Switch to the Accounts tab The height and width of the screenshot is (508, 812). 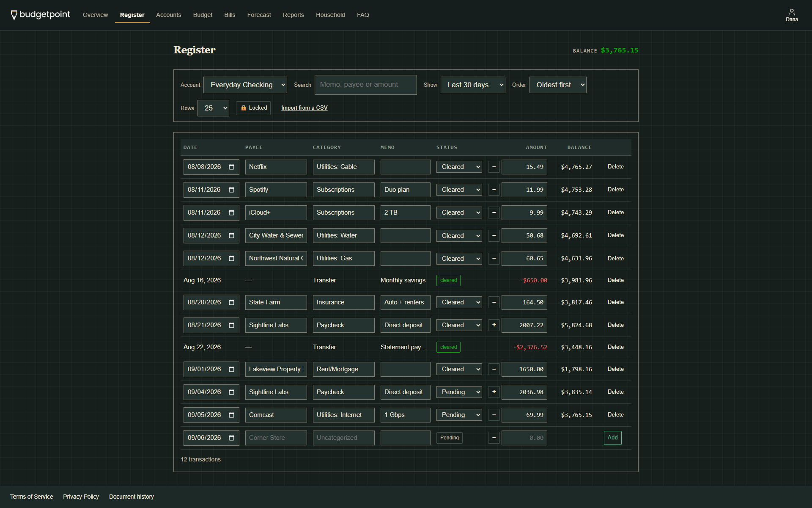168,15
